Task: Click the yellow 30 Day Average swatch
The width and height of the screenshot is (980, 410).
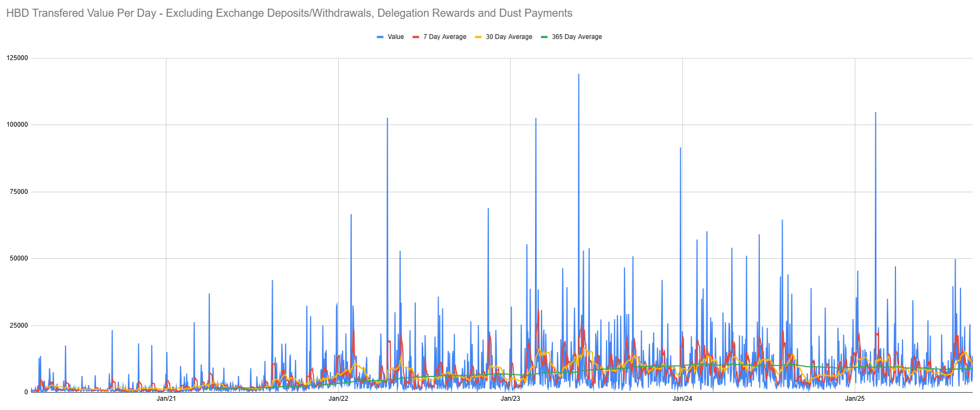Action: pos(478,37)
